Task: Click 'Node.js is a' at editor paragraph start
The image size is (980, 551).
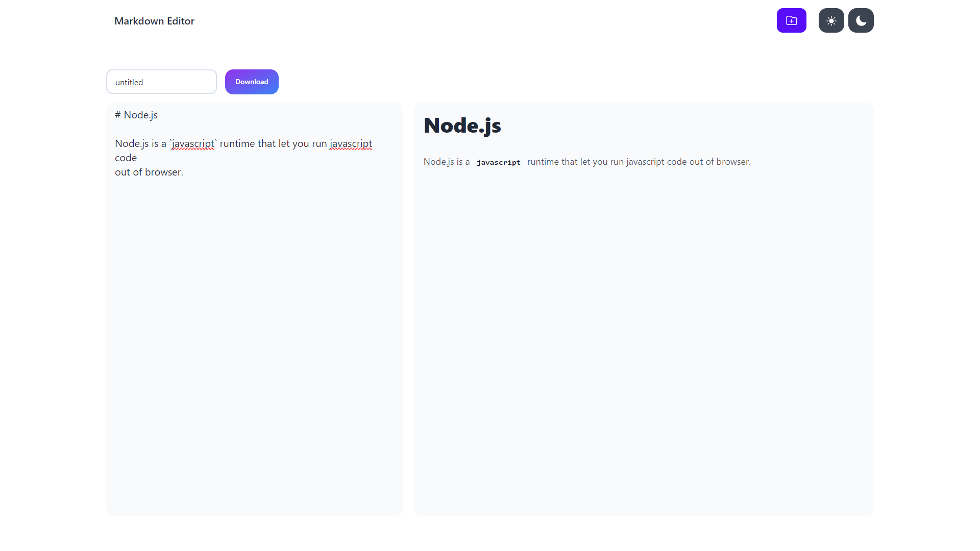Action: point(140,144)
